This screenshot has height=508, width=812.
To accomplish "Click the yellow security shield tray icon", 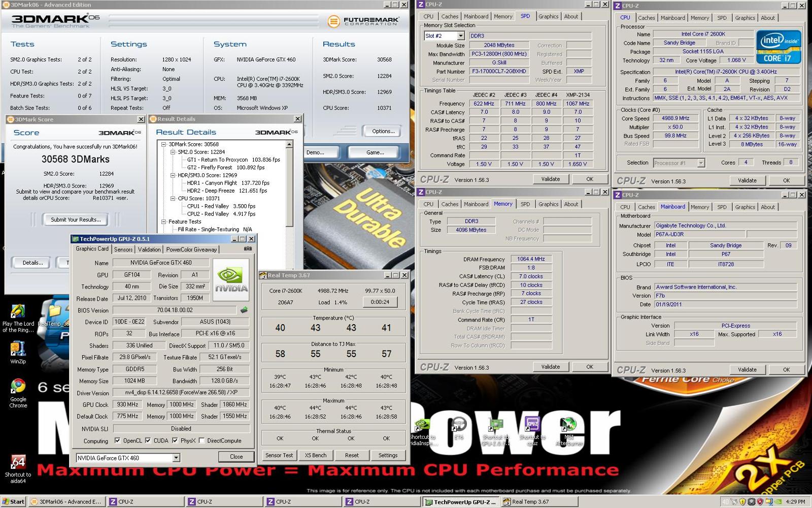I will [x=742, y=501].
